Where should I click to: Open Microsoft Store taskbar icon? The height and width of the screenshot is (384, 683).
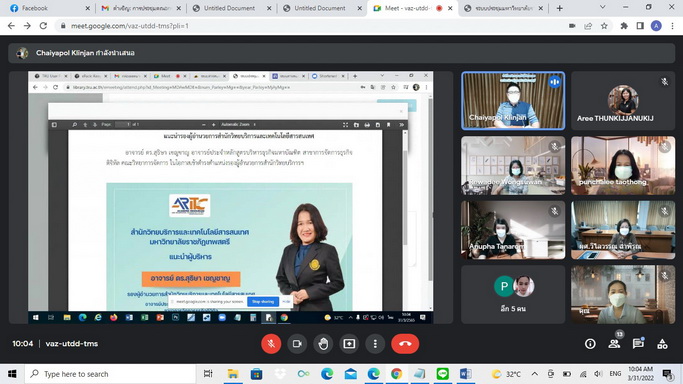(256, 374)
